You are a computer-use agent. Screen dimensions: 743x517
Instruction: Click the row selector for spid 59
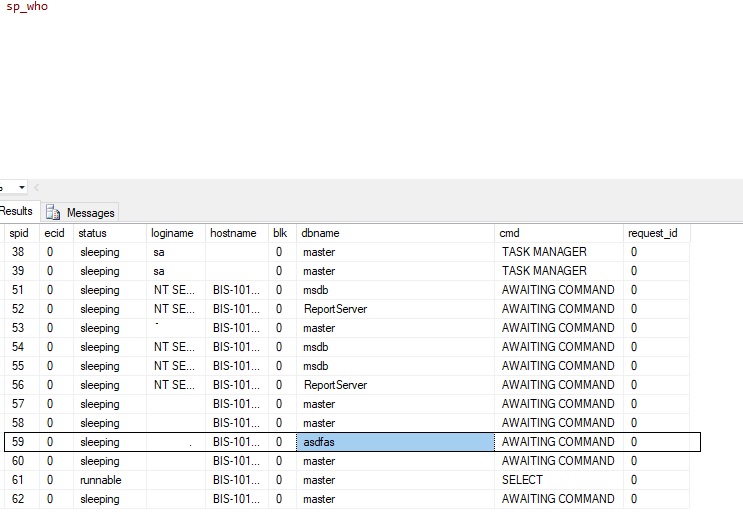[18, 442]
